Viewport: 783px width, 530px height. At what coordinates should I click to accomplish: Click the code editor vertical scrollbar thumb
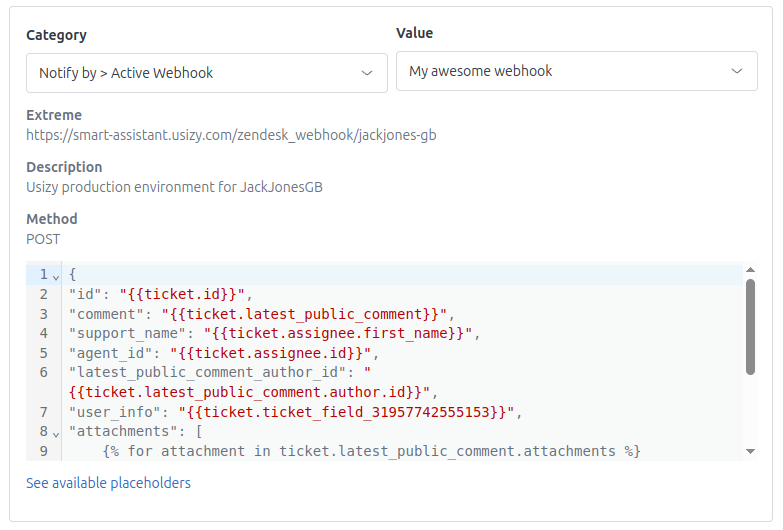750,327
